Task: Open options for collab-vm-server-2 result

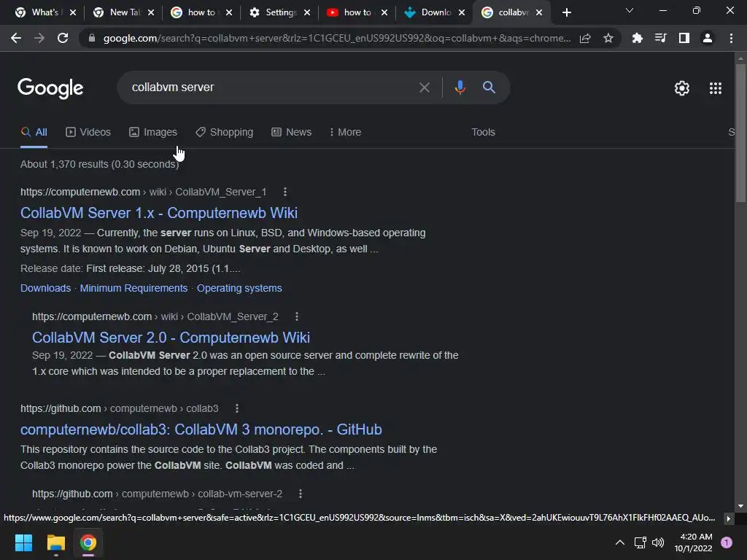Action: click(x=300, y=494)
